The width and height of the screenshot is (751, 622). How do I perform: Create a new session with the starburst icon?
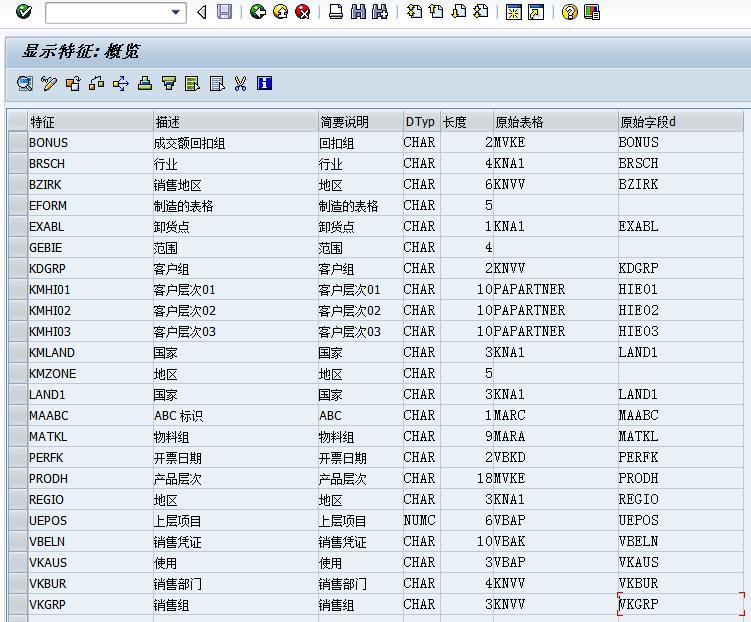pos(513,12)
